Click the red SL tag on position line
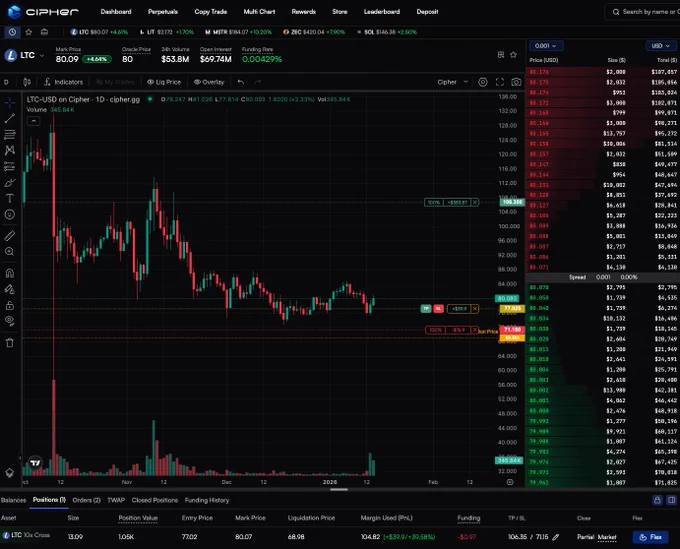Viewport: 680px width, 549px height. pyautogui.click(x=438, y=309)
